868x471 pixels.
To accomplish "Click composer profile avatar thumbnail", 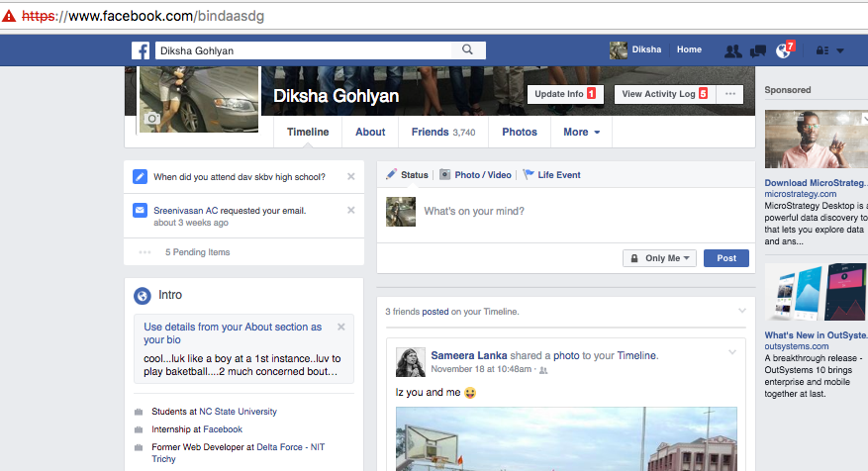I will click(x=401, y=212).
